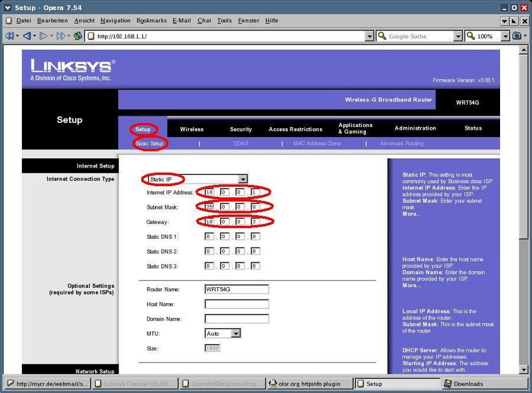Screen dimensions: 532x393
Task: Open the camera icon dropdown arrow
Action: pyautogui.click(x=525, y=36)
